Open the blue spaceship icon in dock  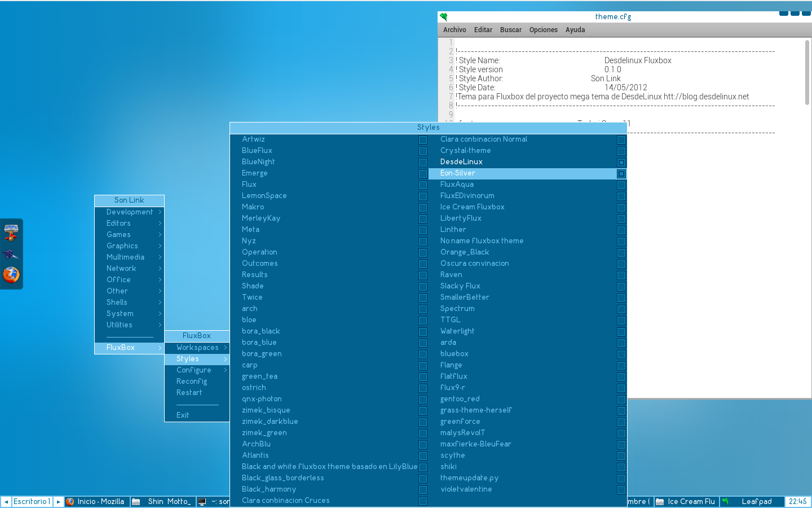pos(11,254)
